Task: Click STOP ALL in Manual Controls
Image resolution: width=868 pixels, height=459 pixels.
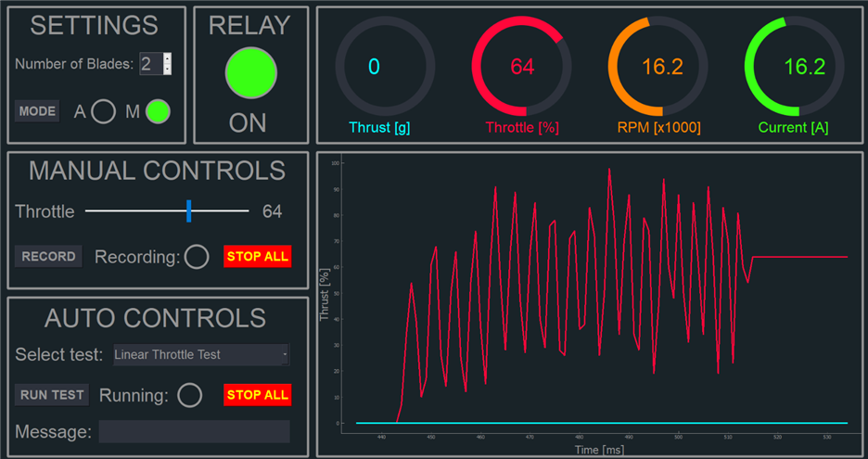Action: tap(258, 256)
